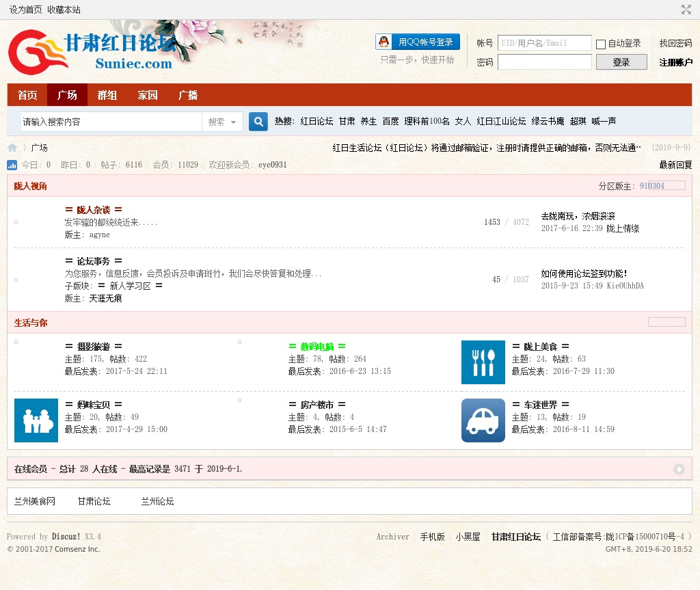
Task: Click the home breadcrumb icon
Action: [x=12, y=148]
